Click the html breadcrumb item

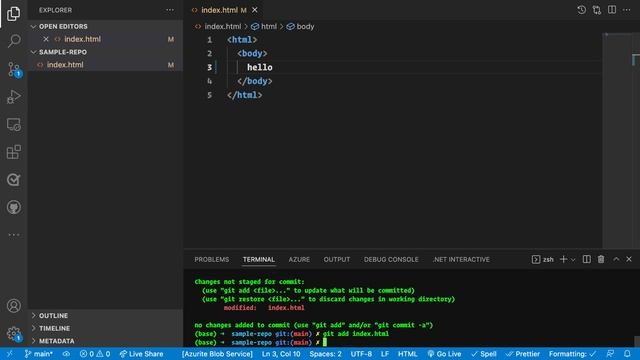pos(269,27)
